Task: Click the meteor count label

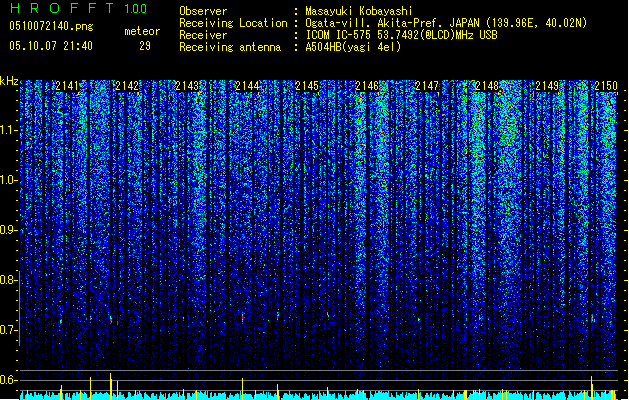Action: tap(142, 31)
